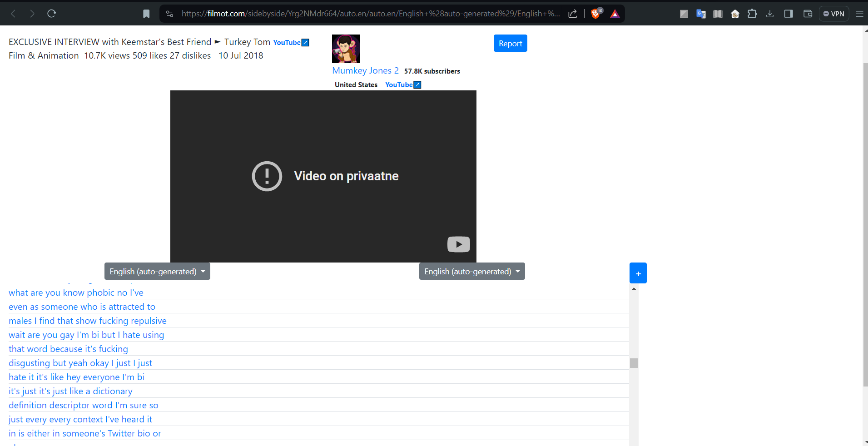Click the transcript scrollbar thumb
The height and width of the screenshot is (446, 868).
coord(634,363)
